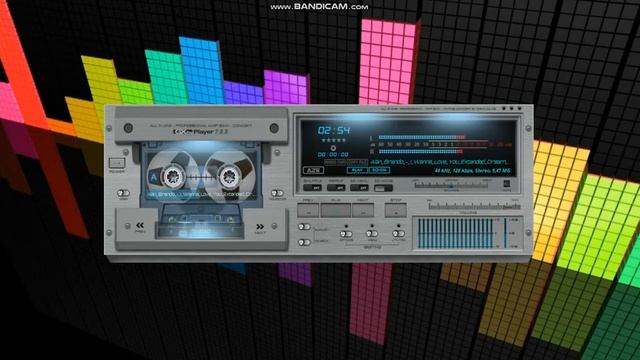Flip the last toggle in the SKIN TYPE group
The width and height of the screenshot is (640, 360).
pos(398,234)
